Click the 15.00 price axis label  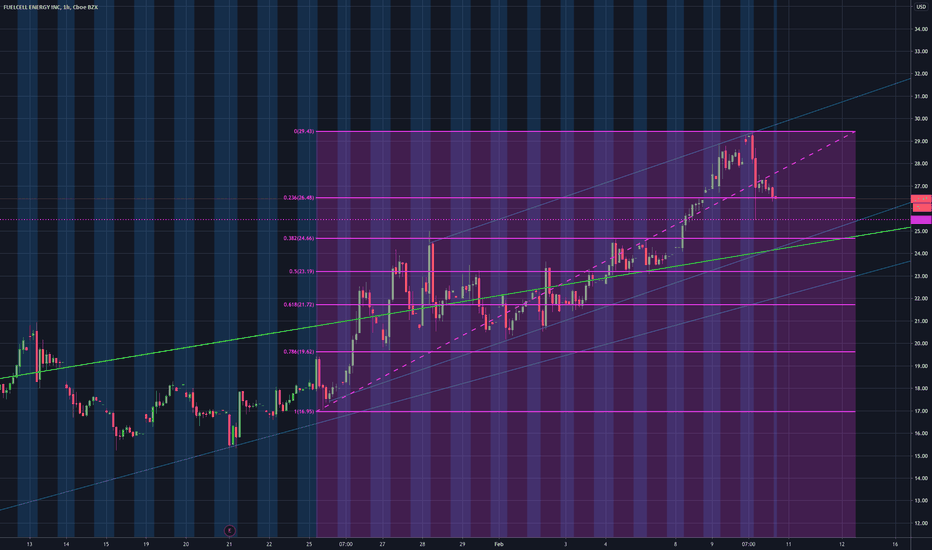[921, 456]
